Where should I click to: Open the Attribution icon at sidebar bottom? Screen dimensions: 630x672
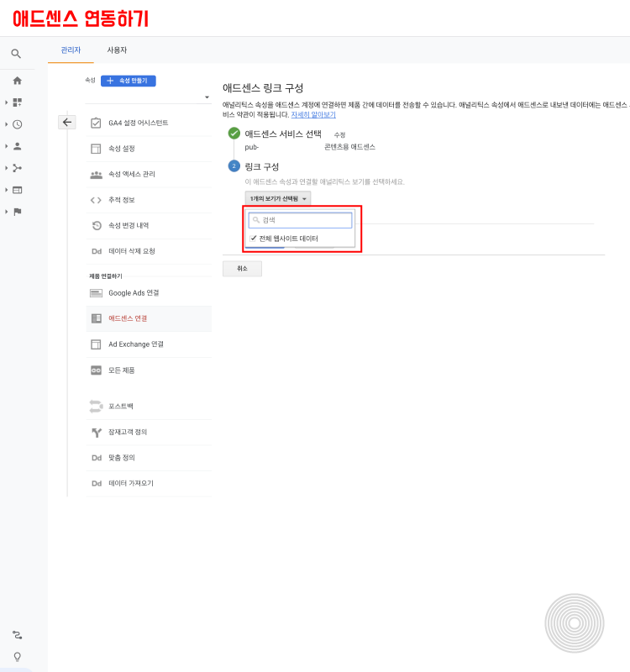coord(17,635)
